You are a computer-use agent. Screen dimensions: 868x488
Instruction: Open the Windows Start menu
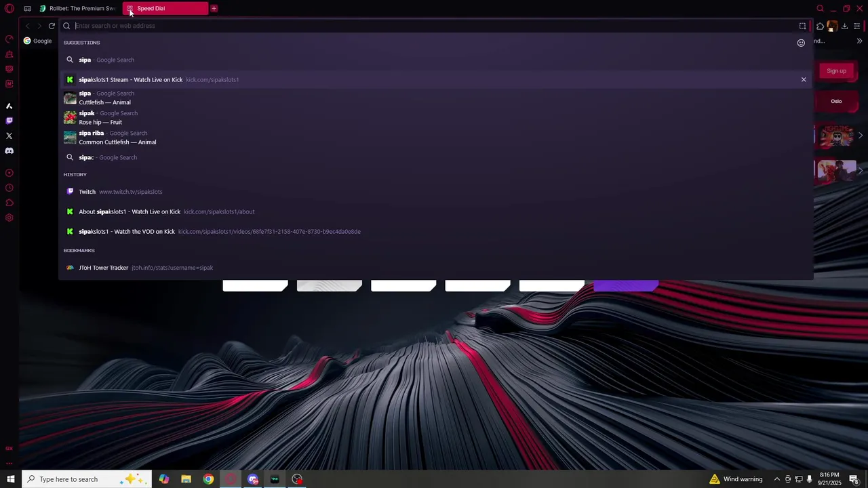click(11, 479)
